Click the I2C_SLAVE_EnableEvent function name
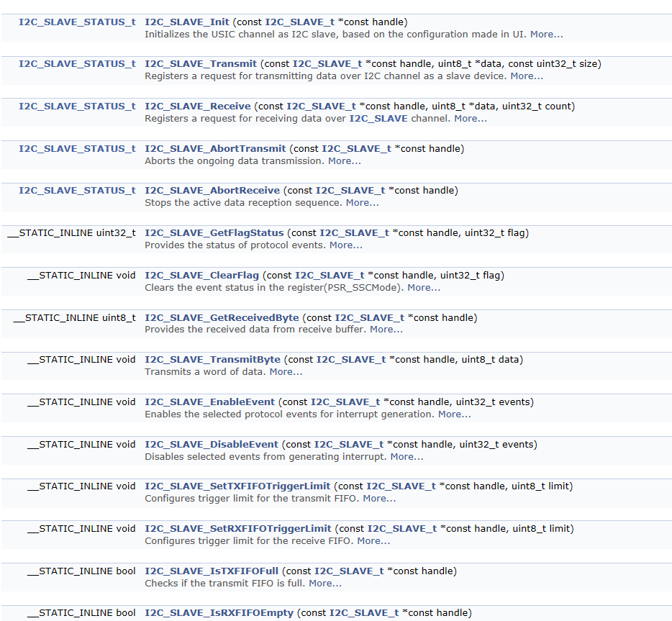This screenshot has height=621, width=672. [x=210, y=402]
